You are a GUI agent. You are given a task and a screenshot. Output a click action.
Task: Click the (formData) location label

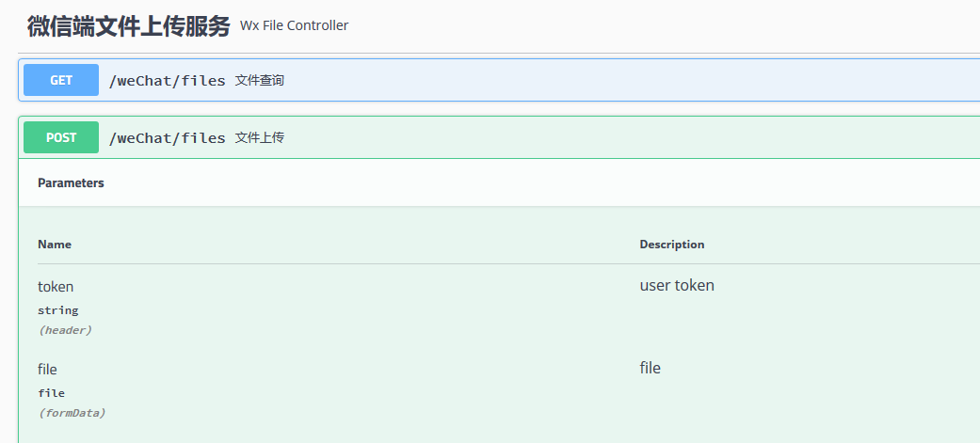point(72,413)
